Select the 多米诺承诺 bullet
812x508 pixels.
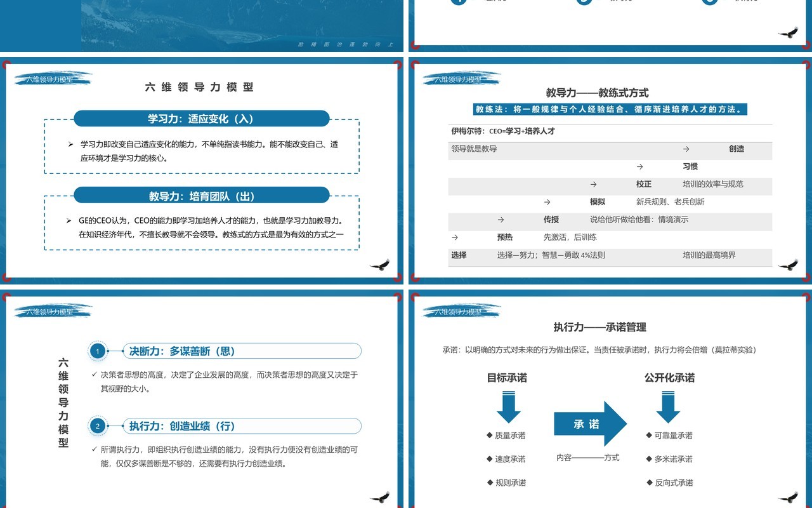(x=670, y=459)
